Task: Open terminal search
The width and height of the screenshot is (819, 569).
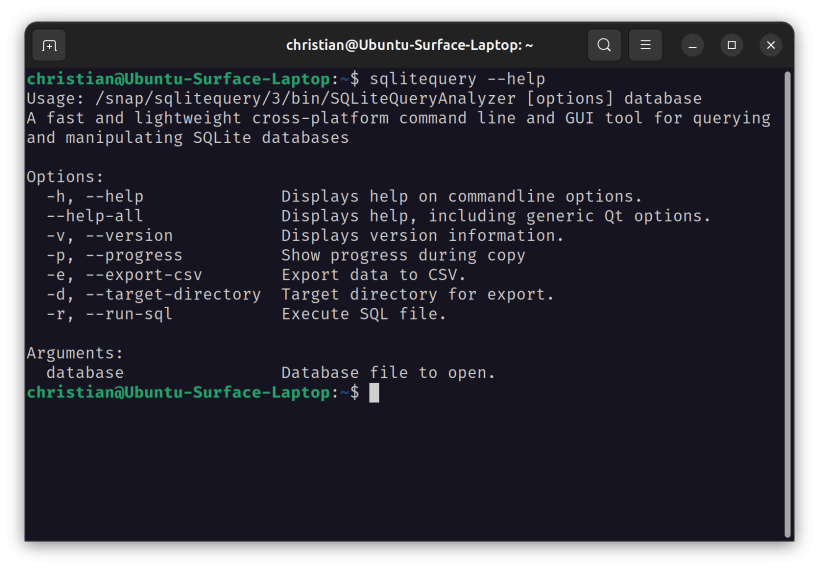Action: click(x=604, y=45)
